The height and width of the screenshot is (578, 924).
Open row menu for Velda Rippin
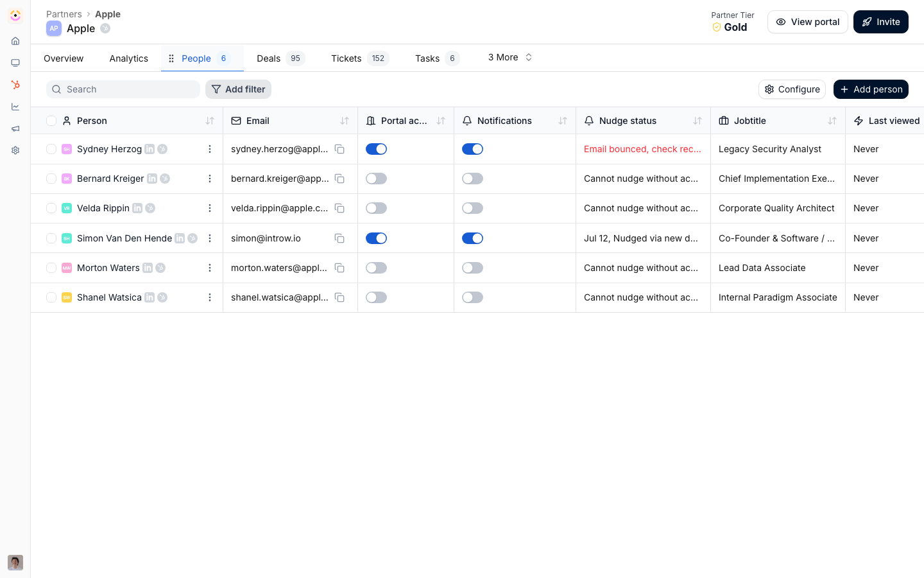(210, 208)
